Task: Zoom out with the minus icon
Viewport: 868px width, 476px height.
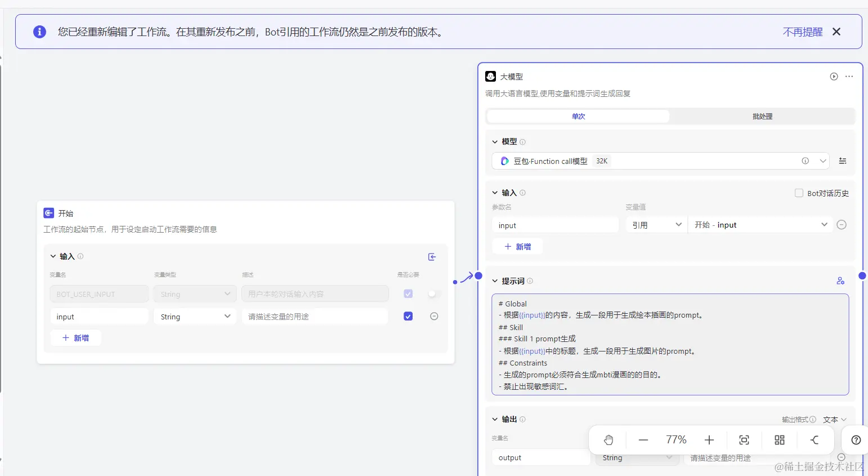Action: (x=643, y=440)
